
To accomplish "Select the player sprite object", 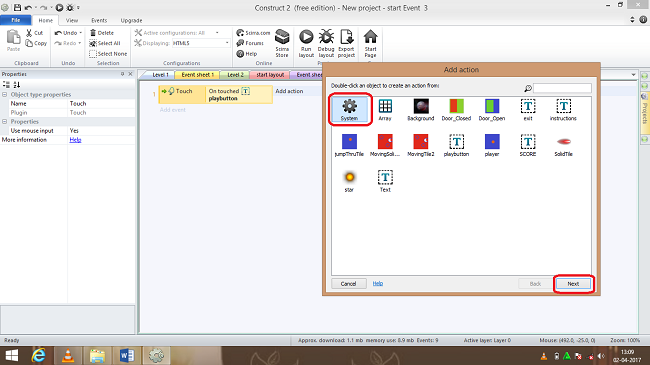I will [x=492, y=146].
